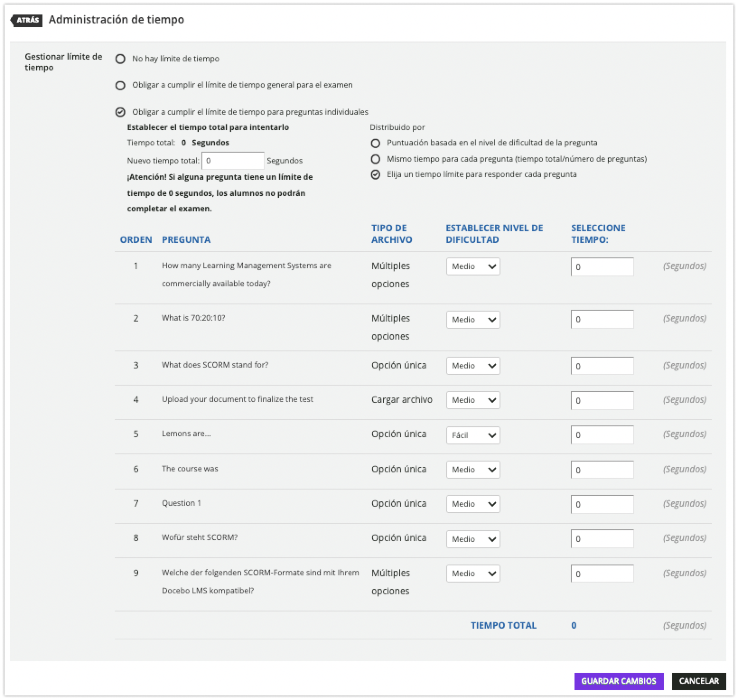
Task: Click time field for 'Question 1' row
Action: click(602, 504)
